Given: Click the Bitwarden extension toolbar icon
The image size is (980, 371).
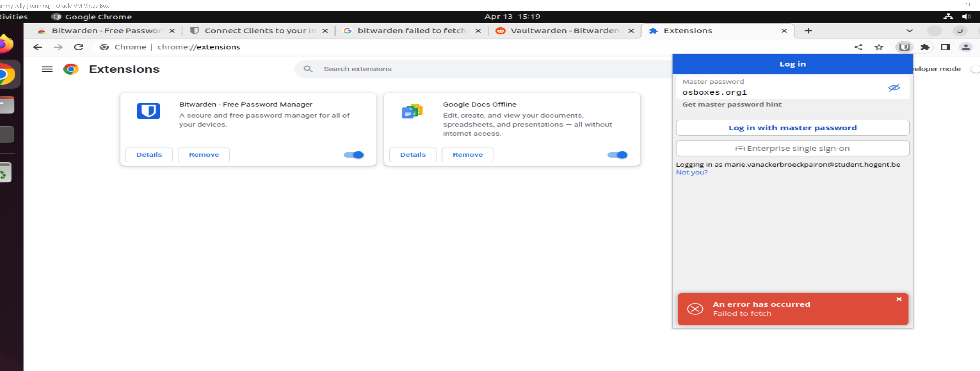Looking at the screenshot, I should (x=904, y=47).
